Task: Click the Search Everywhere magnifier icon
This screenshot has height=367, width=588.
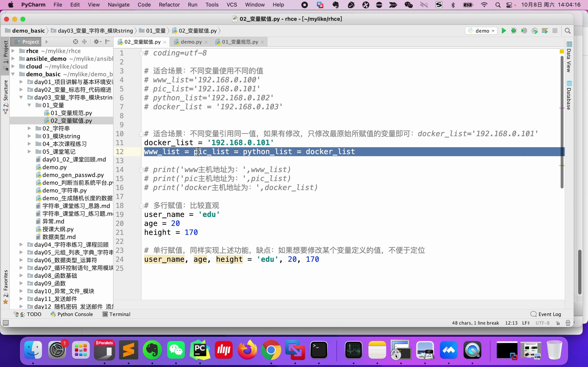Action: [568, 31]
